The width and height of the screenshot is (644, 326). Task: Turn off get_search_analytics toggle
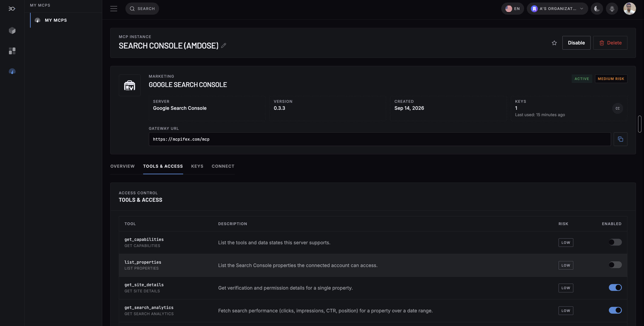[x=615, y=310]
